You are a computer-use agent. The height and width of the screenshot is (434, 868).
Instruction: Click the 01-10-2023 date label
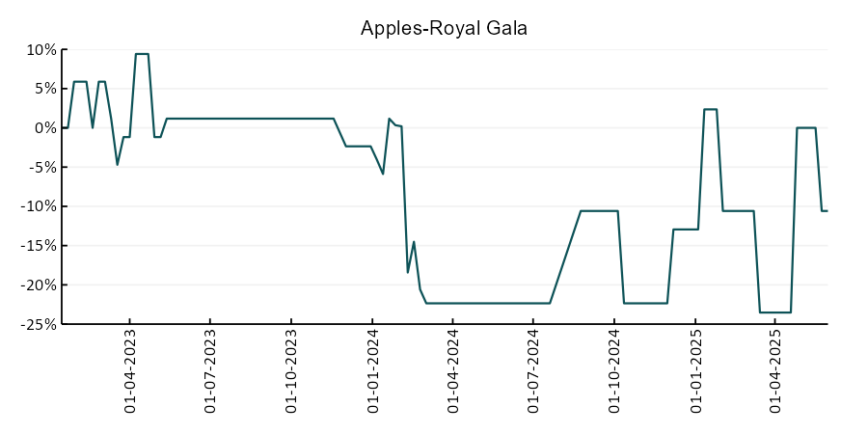[291, 371]
